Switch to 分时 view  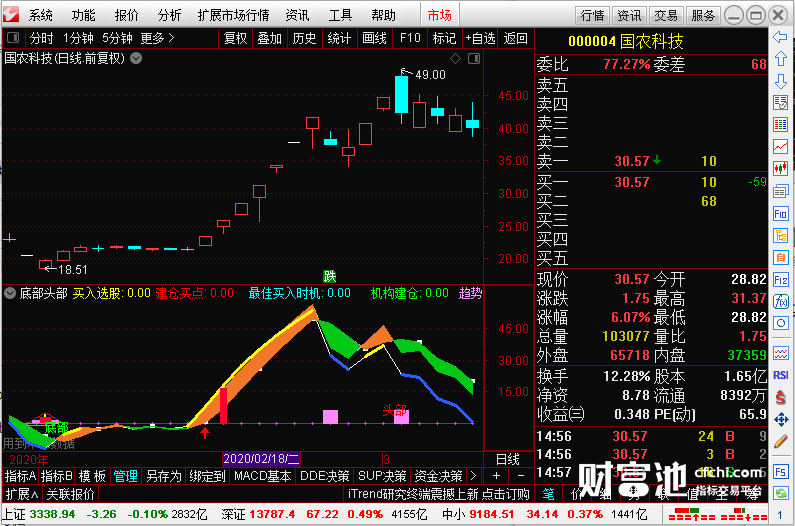pyautogui.click(x=41, y=38)
